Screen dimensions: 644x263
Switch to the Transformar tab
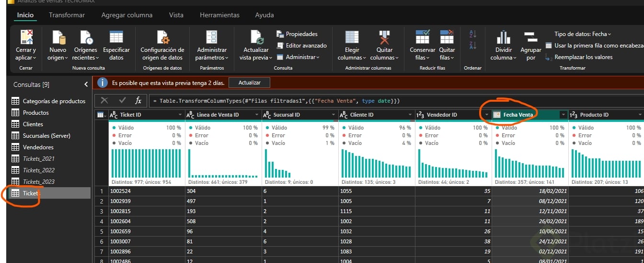tap(67, 15)
